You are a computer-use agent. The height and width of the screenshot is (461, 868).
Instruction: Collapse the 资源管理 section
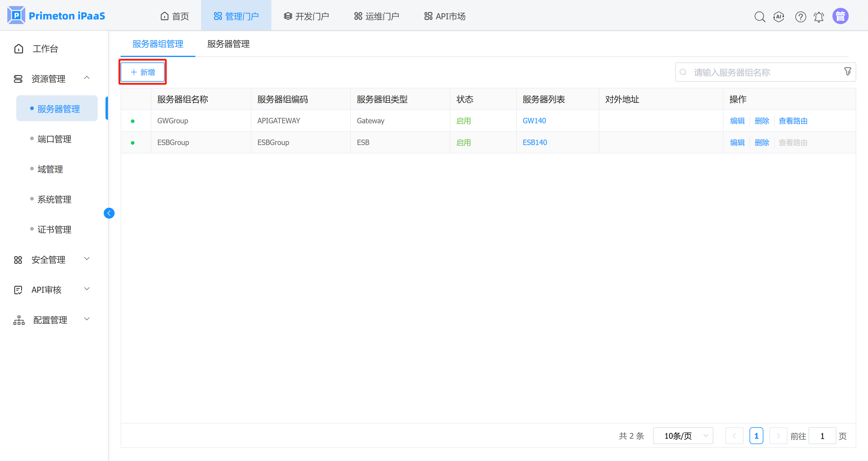87,78
